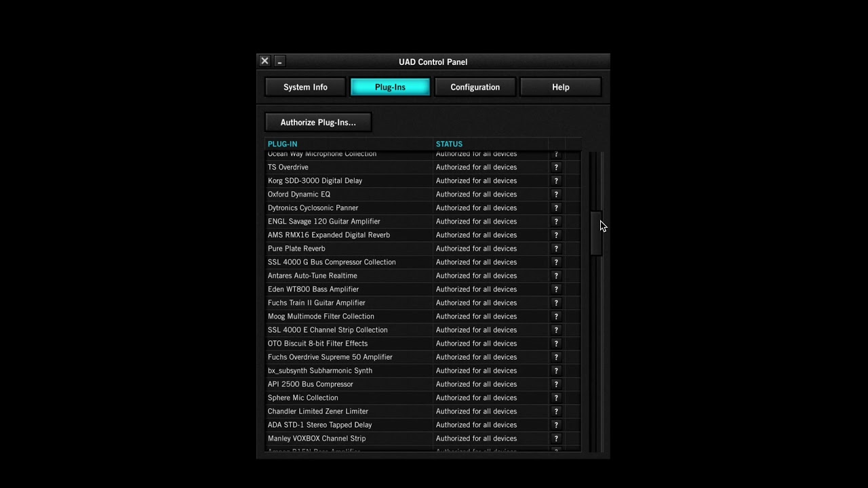
Task: Open help for Dytronics Cyclosonic Panner
Action: coord(556,208)
